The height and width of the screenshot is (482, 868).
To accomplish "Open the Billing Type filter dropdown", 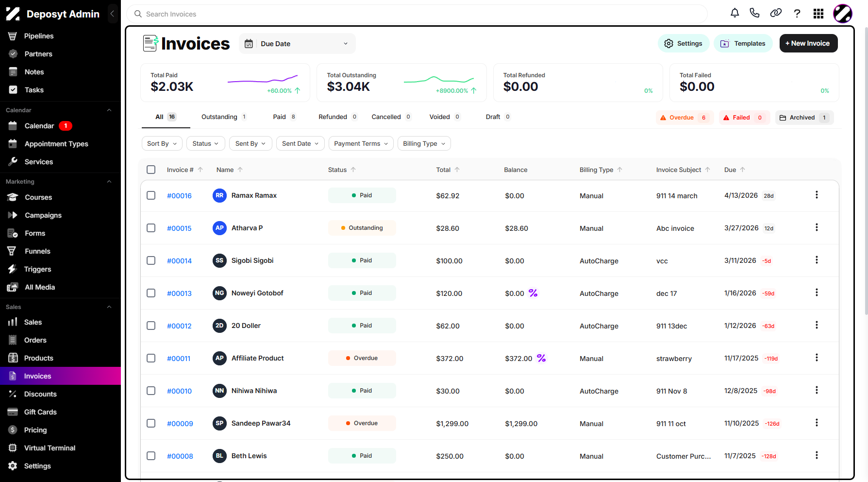I will point(424,143).
